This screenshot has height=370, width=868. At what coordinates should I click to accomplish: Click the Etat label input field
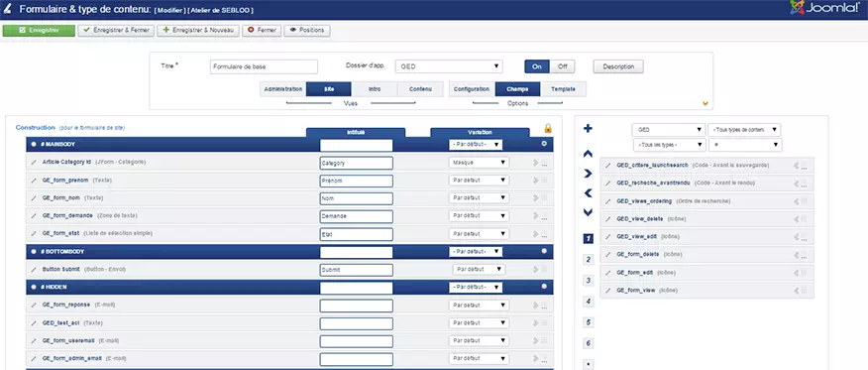357,234
